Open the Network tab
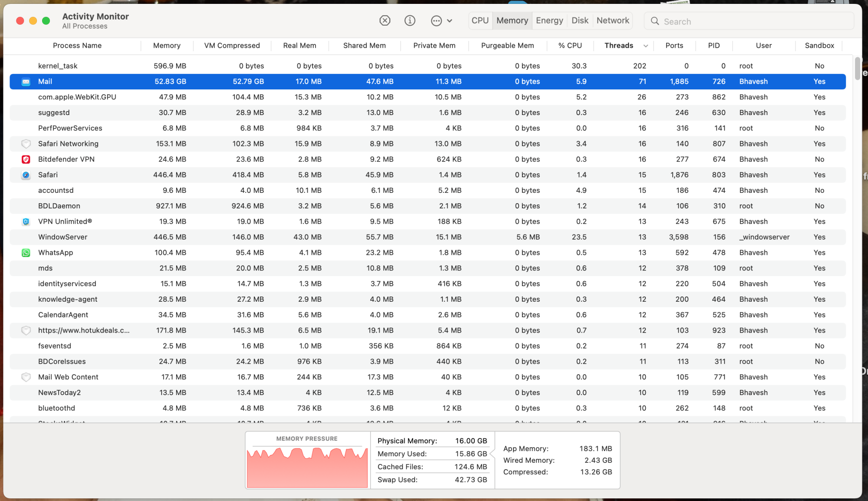This screenshot has width=868, height=501. (612, 20)
